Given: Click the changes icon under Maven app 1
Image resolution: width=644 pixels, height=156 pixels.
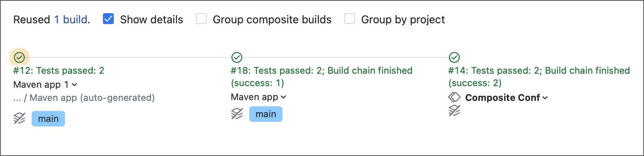Looking at the screenshot, I should point(19,118).
